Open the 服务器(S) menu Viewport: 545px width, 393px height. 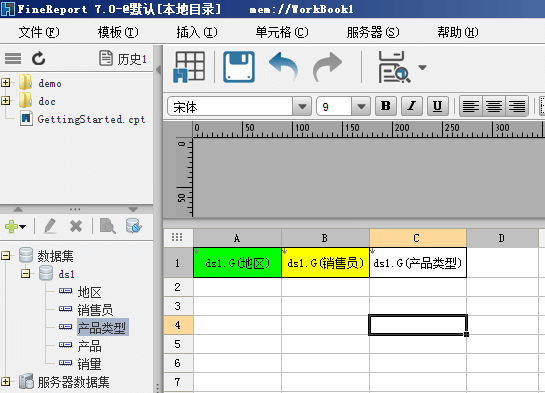pos(373,32)
